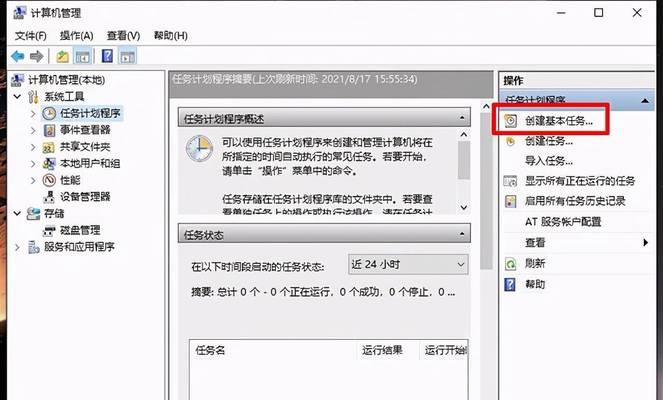
Task: Click the 启用所有任务历史记录 icon
Action: click(x=511, y=201)
